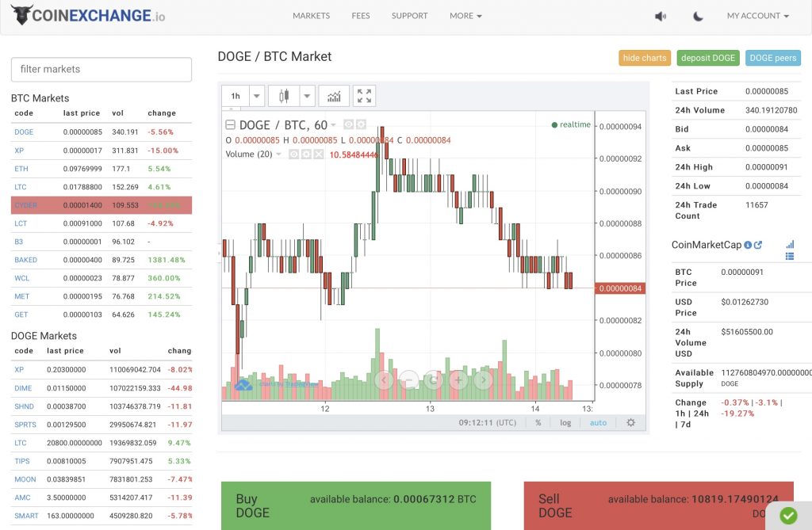812x530 pixels.
Task: Open dropdown arrow after the DOGE / BTC, 60 title
Action: [x=334, y=124]
